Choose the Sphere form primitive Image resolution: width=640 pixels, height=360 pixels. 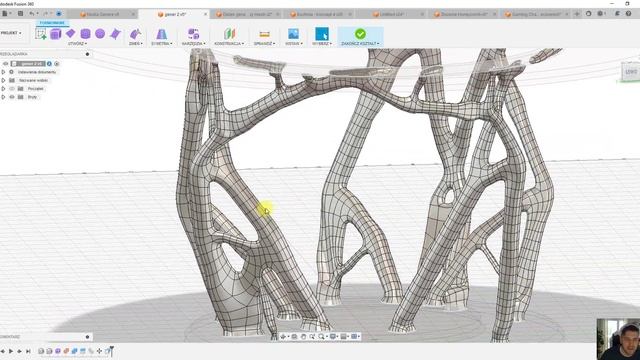click(x=100, y=33)
